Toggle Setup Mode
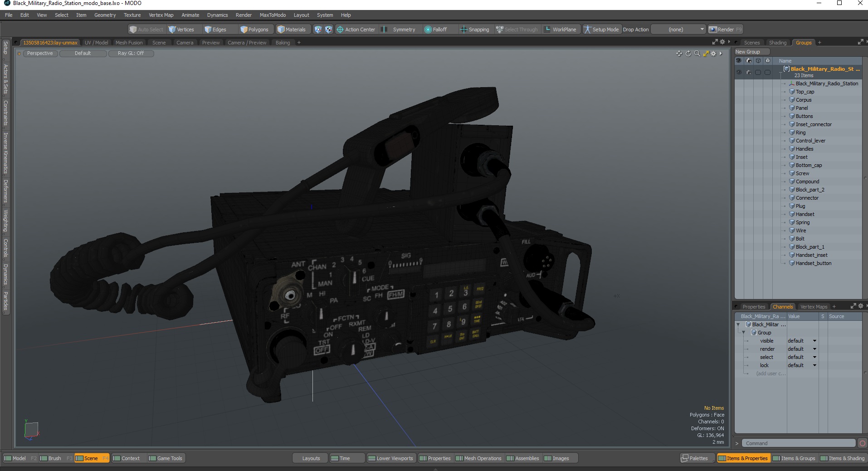 (601, 29)
